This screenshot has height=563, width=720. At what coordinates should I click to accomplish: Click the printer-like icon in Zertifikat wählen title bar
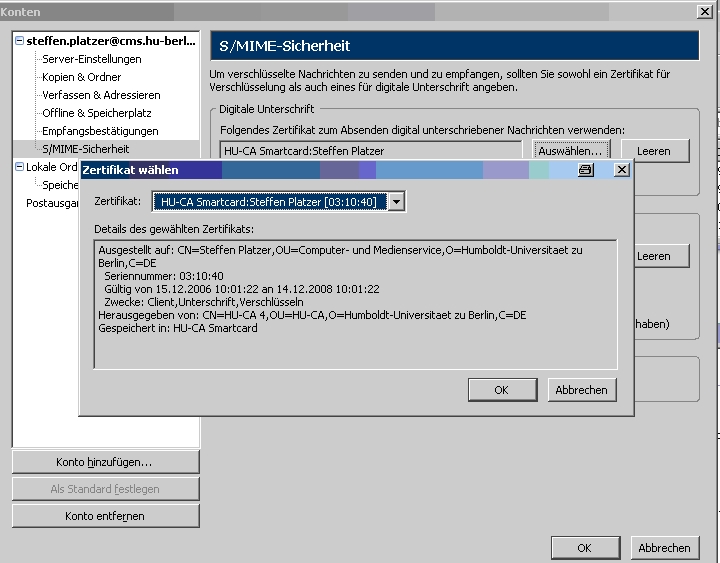[586, 170]
